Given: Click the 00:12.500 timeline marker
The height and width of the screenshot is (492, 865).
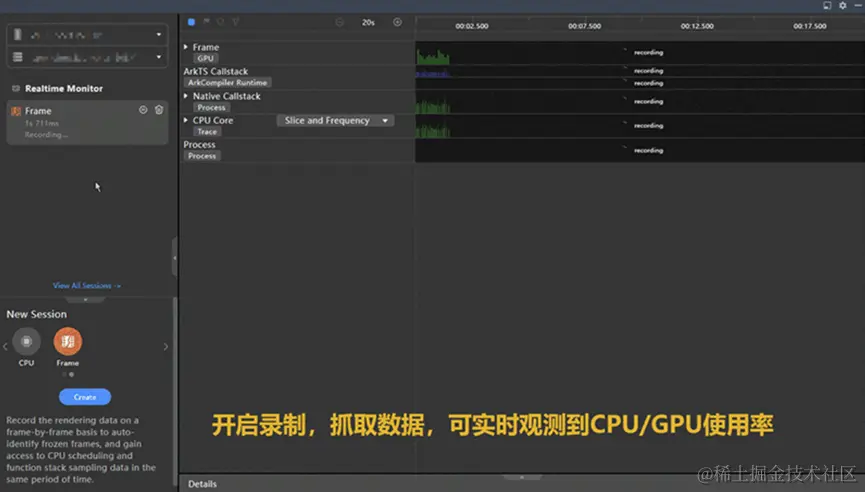Looking at the screenshot, I should click(697, 26).
